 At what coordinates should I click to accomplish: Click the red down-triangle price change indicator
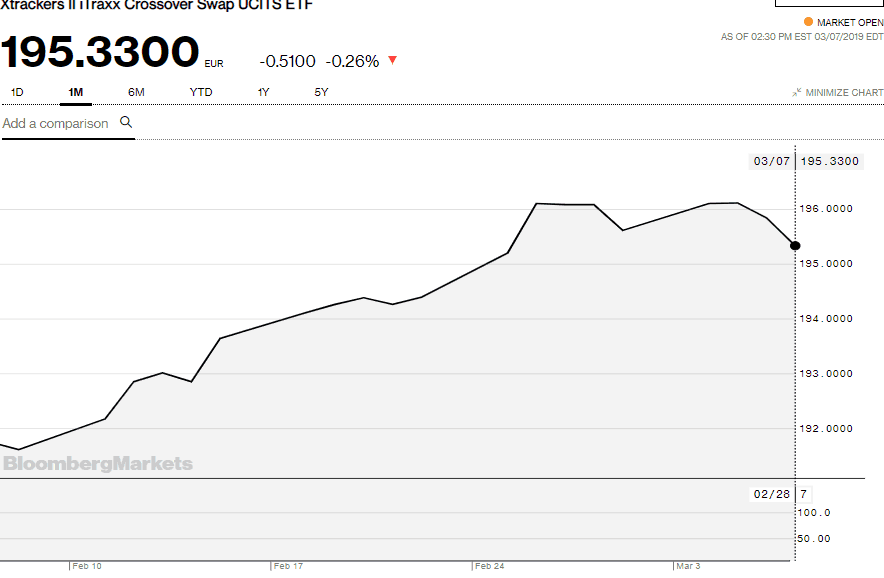pyautogui.click(x=392, y=60)
